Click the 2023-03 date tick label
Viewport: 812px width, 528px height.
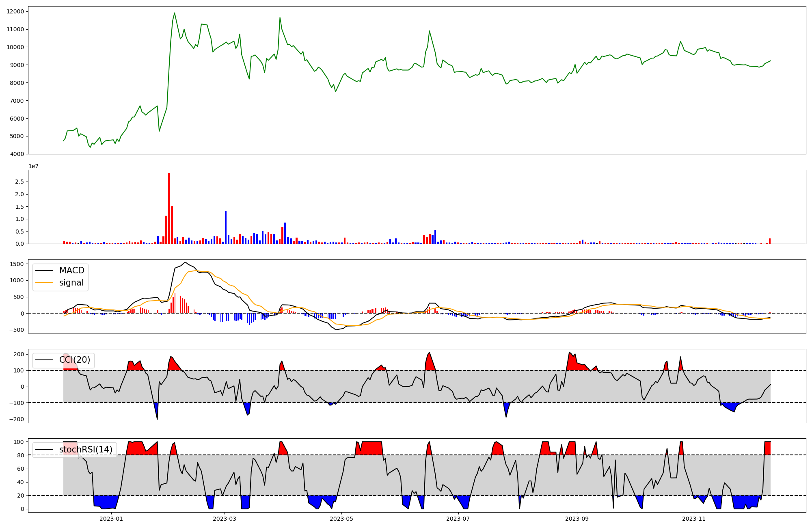pyautogui.click(x=225, y=519)
